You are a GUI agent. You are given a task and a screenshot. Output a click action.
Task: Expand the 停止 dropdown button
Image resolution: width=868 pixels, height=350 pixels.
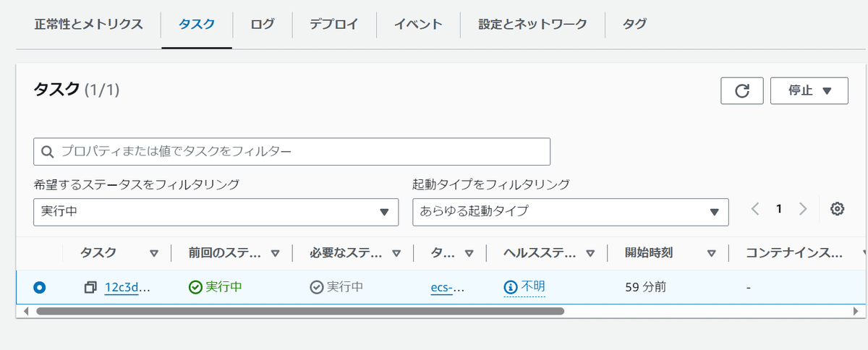point(809,90)
